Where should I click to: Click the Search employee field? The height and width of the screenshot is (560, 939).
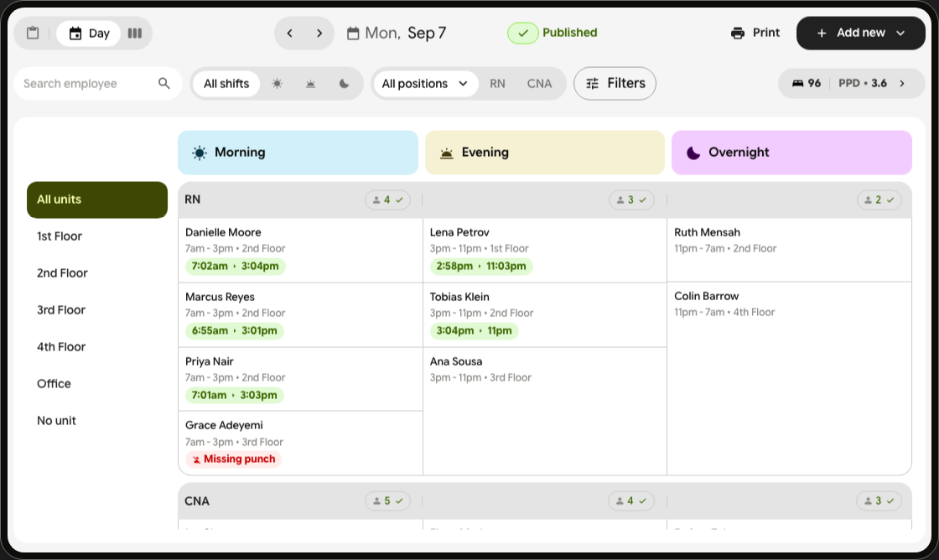(x=97, y=83)
